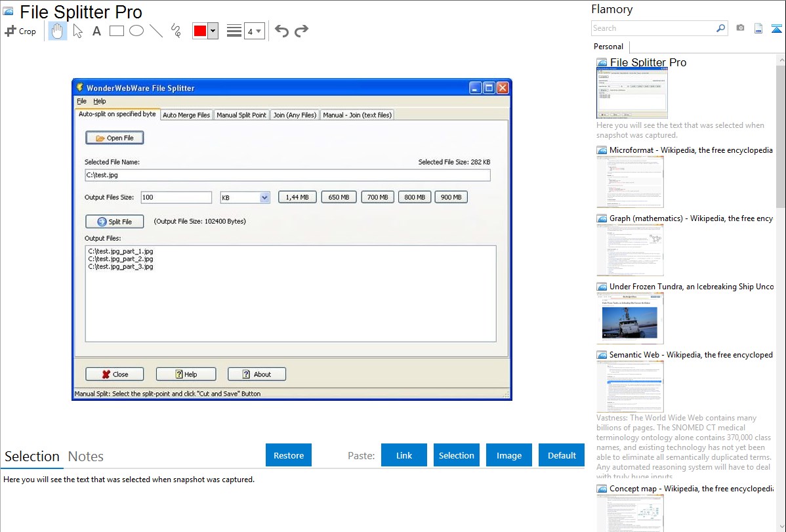Screen dimensions: 786x532
Task: Switch to the Auto Merge Files tab
Action: (186, 115)
